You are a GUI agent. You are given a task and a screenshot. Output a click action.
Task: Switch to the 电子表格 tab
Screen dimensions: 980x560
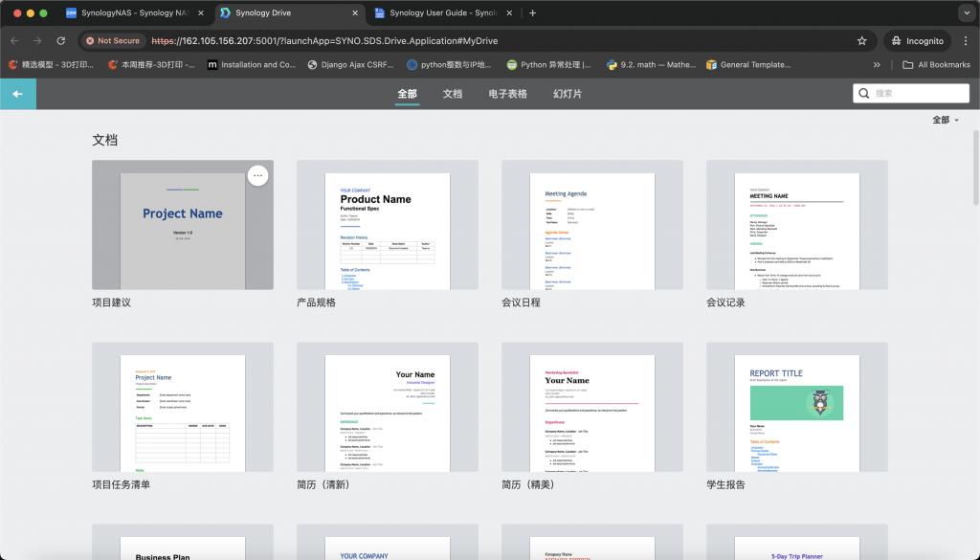[x=507, y=94]
